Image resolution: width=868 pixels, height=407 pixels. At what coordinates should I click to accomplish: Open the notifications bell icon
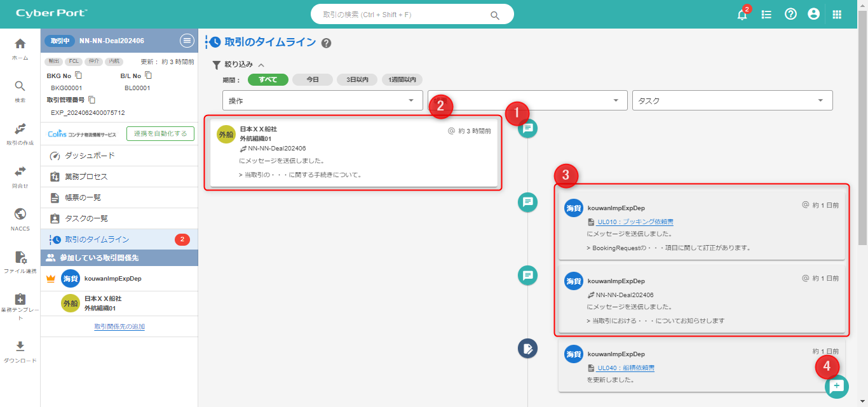coord(742,15)
